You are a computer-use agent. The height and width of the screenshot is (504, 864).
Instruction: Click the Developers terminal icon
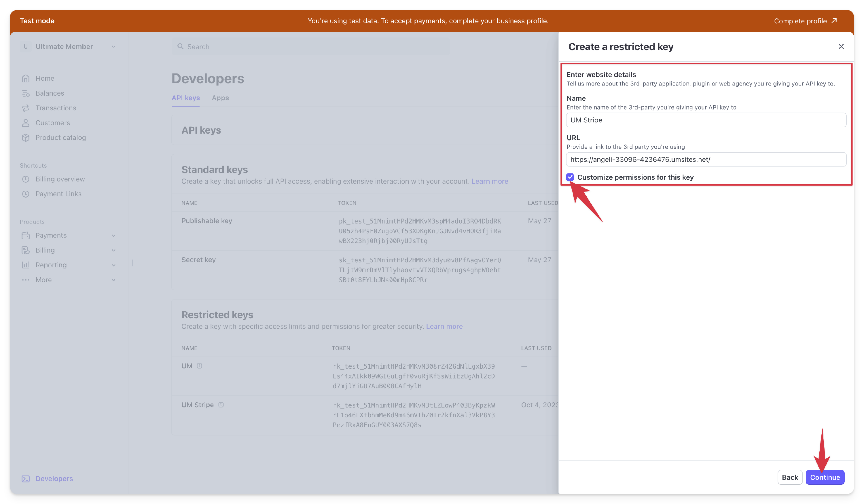click(25, 479)
